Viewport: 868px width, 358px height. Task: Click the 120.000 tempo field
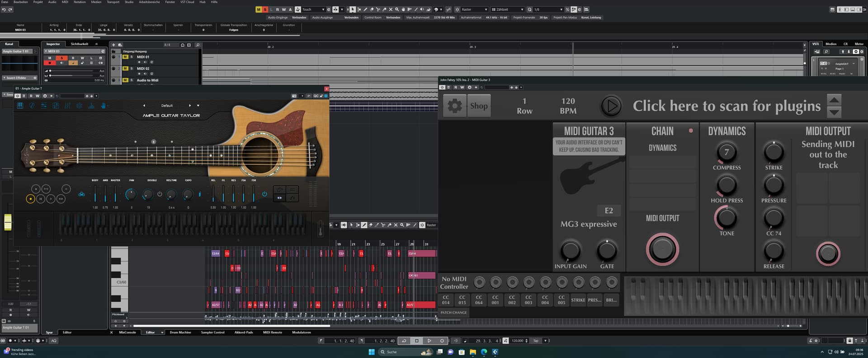click(518, 341)
